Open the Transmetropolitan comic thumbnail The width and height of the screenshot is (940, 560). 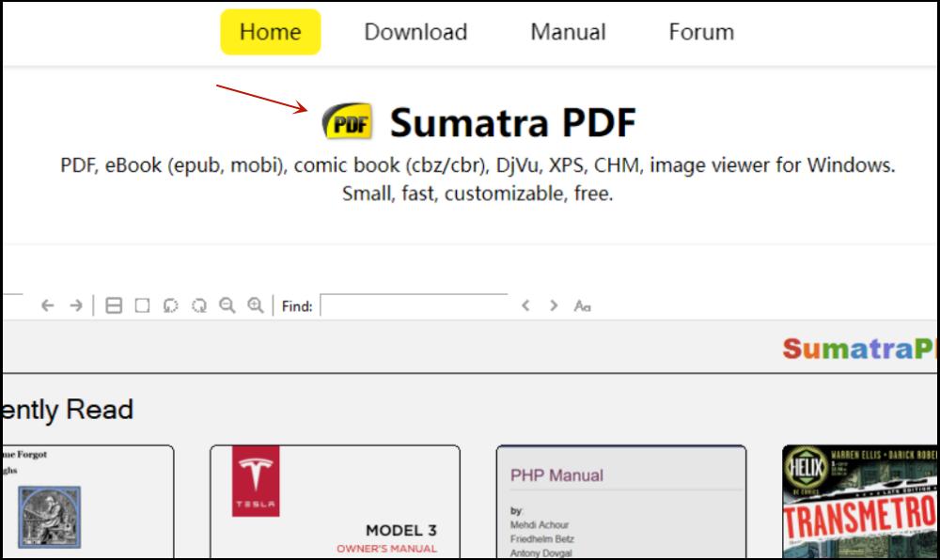coord(860,502)
